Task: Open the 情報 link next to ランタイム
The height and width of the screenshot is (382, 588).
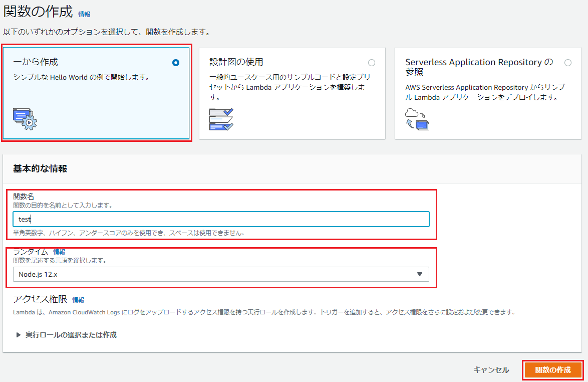Action: coord(59,252)
